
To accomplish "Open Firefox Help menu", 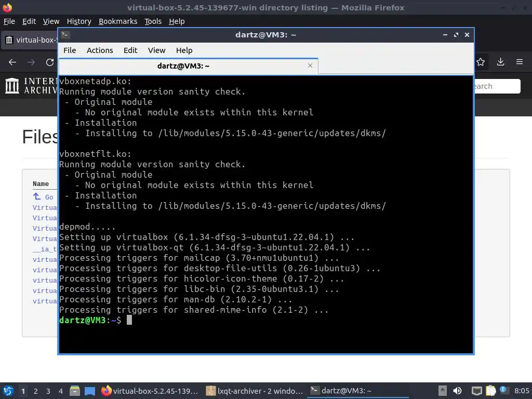I will [x=177, y=21].
